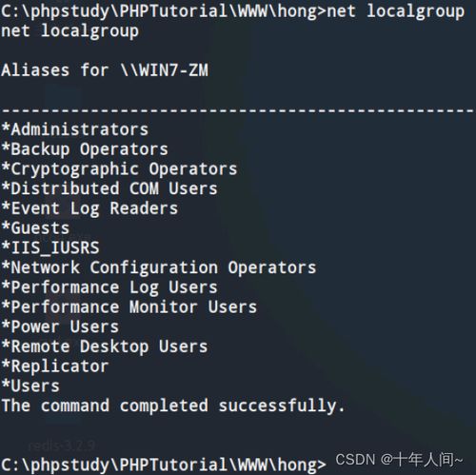Click the Event Log Readers line
This screenshot has height=475, width=476.
[x=89, y=208]
